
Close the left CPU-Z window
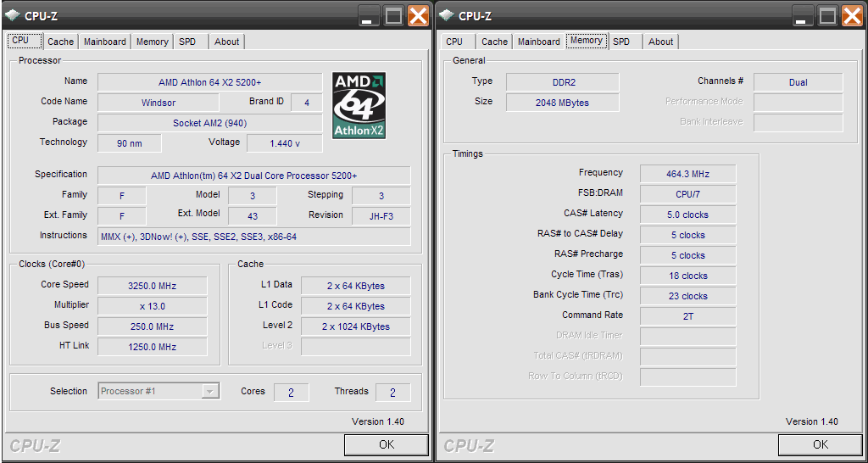(x=419, y=15)
